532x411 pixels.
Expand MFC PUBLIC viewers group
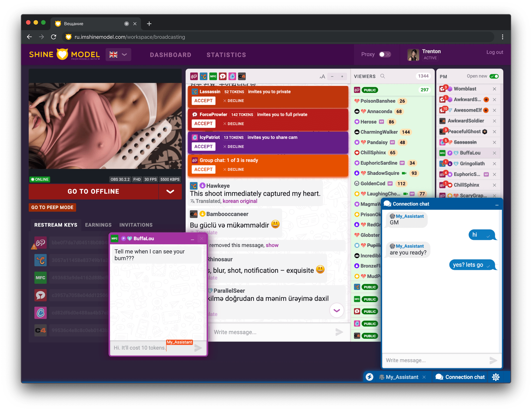coord(366,299)
